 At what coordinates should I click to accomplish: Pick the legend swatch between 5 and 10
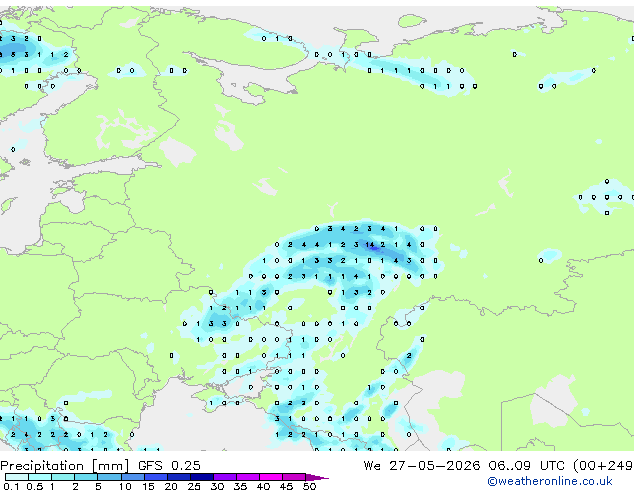(110, 477)
